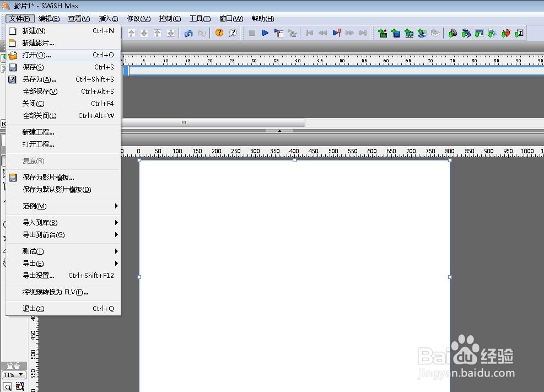Click the Insert Scene clapperboard icon
This screenshot has height=392, width=544.
click(x=383, y=33)
